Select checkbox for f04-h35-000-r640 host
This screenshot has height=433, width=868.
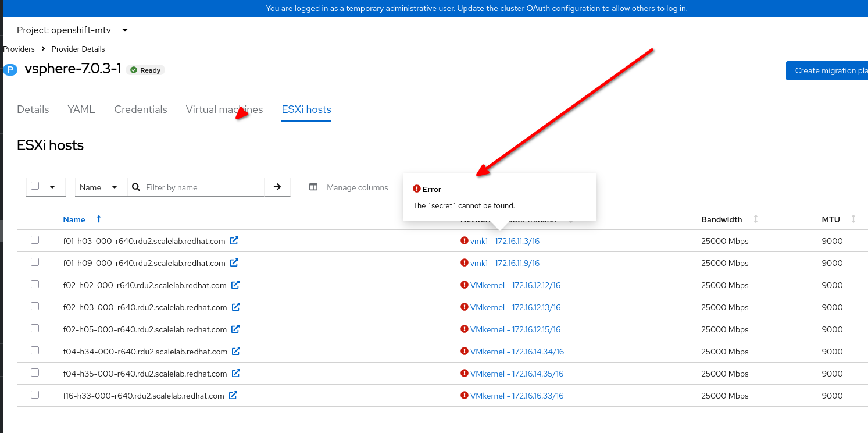[35, 372]
